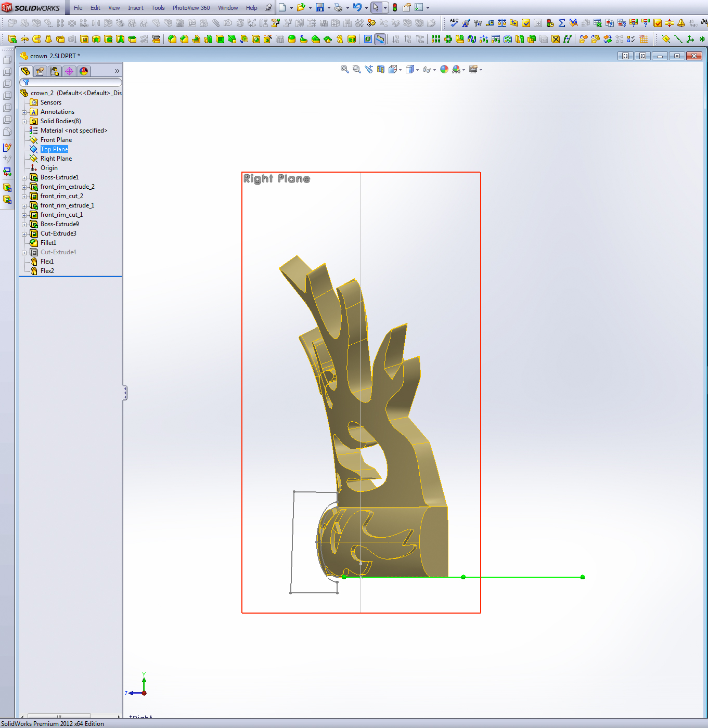708x728 pixels.
Task: Expand the Annotations folder
Action: 24,112
